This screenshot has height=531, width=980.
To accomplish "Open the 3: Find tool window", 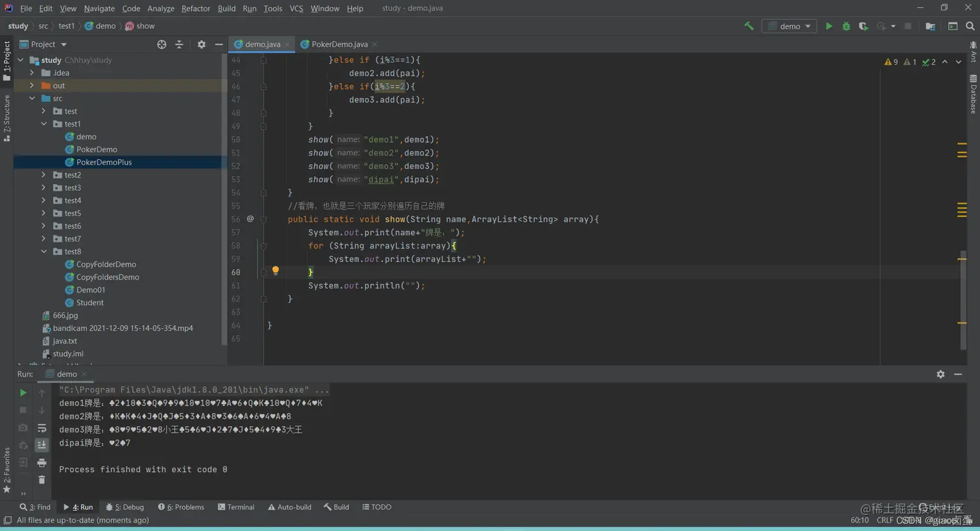I will [x=35, y=507].
